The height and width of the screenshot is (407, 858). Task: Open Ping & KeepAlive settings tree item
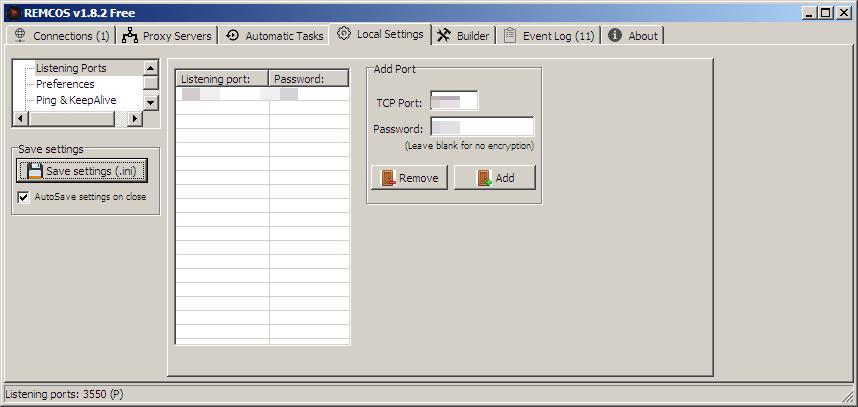click(76, 100)
